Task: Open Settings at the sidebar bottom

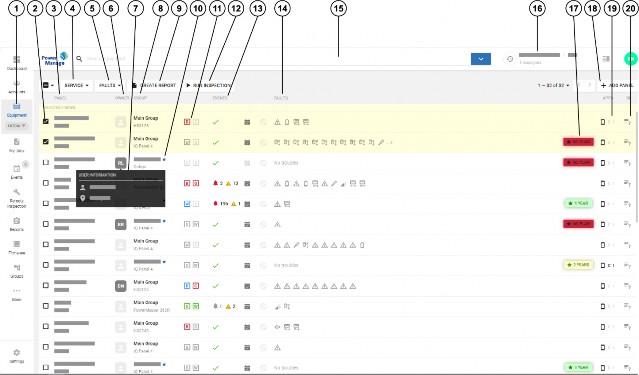Action: 16,356
